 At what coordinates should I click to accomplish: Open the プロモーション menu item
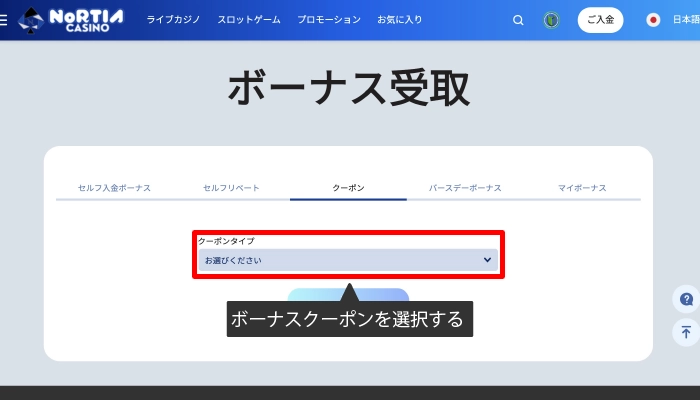click(328, 20)
